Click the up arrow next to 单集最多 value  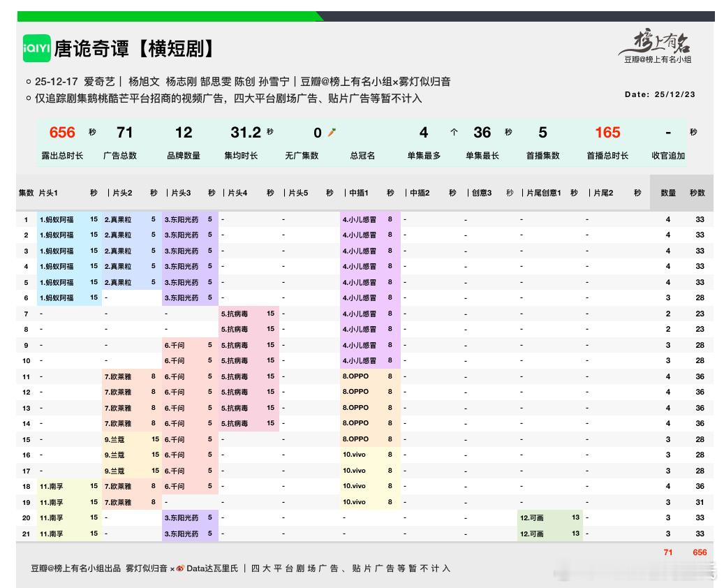[454, 132]
